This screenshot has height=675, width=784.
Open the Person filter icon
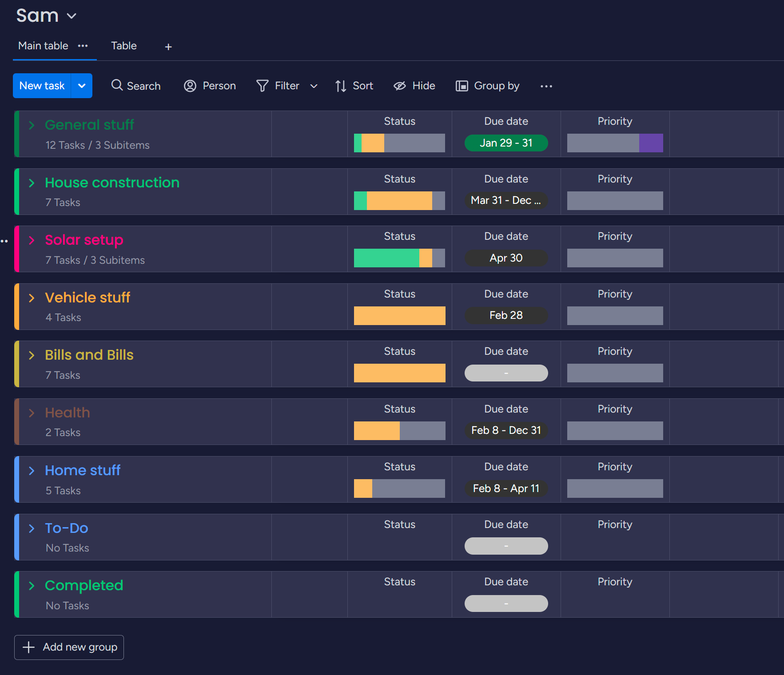pyautogui.click(x=190, y=86)
